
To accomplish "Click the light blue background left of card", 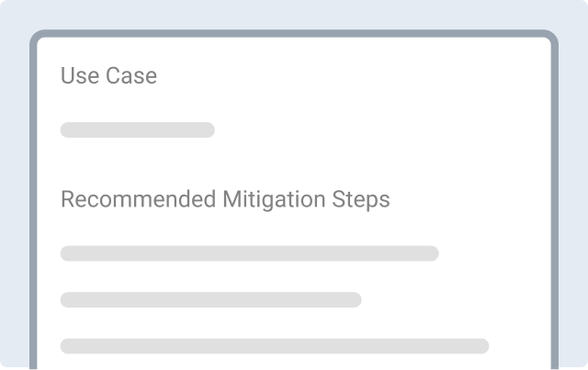I will [x=15, y=198].
